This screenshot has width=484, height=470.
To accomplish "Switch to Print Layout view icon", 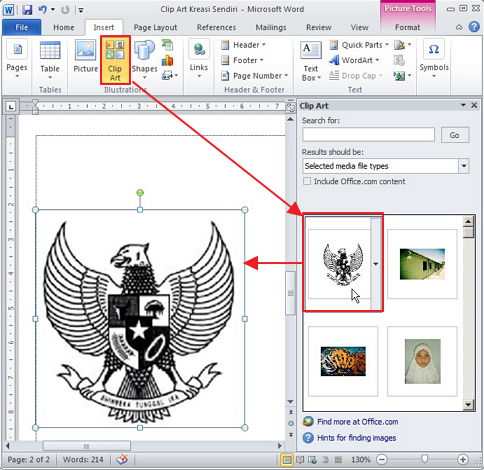I will coord(286,460).
